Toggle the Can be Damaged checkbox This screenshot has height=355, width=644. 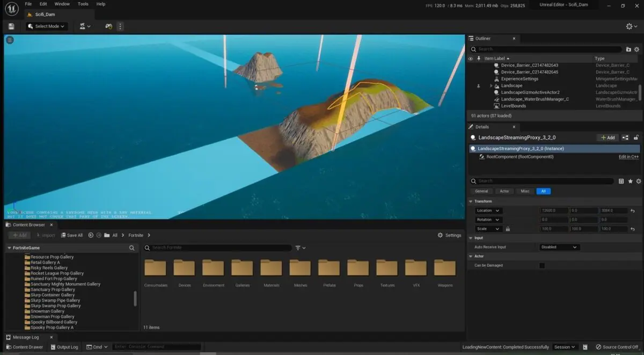542,265
